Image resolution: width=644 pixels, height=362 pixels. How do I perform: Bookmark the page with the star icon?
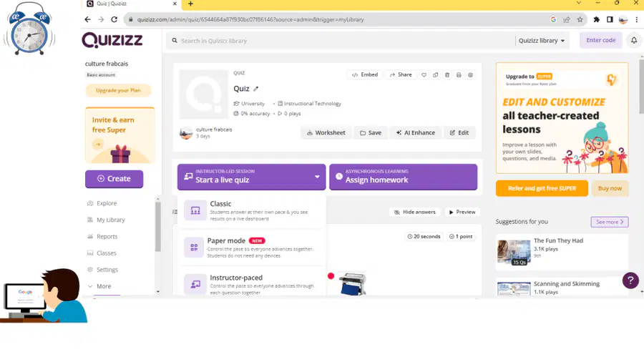click(x=580, y=19)
